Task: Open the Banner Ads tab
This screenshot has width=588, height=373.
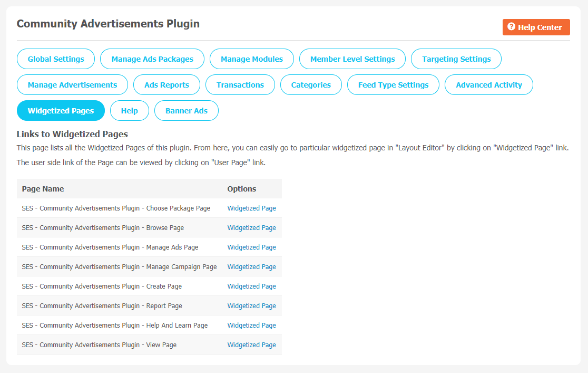Action: click(x=187, y=111)
